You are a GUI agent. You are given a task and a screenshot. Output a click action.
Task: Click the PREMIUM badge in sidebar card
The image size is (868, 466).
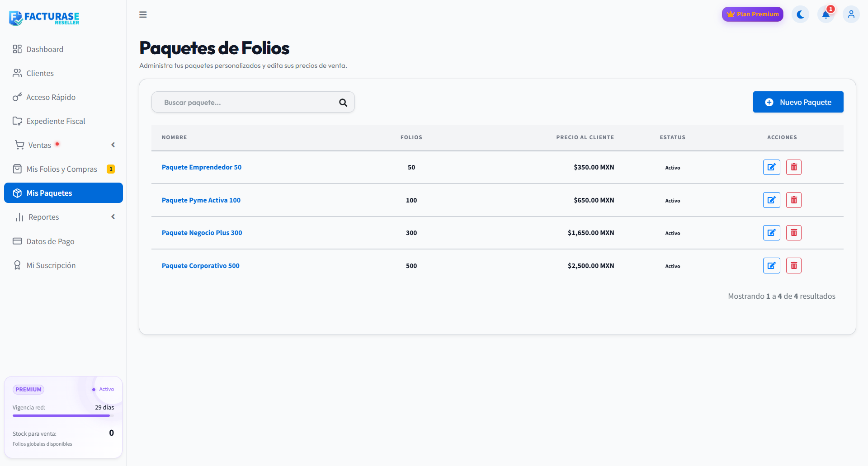click(28, 390)
